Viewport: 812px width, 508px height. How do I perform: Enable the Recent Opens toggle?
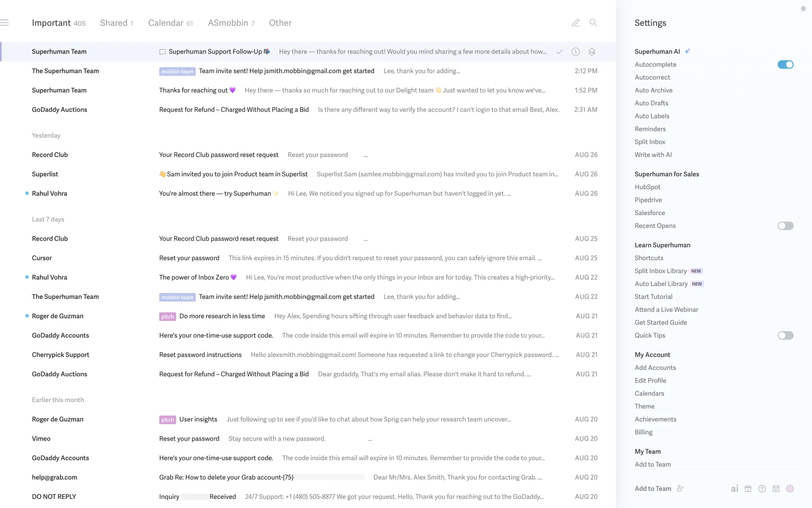pyautogui.click(x=785, y=226)
